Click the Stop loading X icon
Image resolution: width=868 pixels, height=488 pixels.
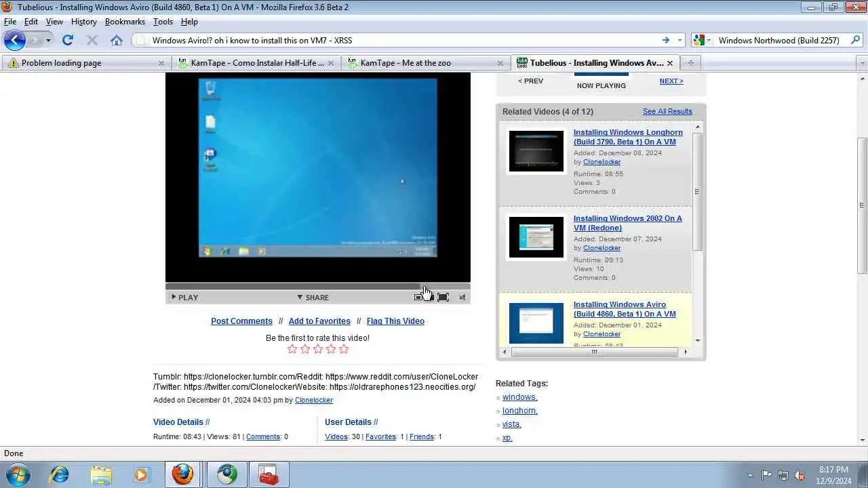coord(92,40)
